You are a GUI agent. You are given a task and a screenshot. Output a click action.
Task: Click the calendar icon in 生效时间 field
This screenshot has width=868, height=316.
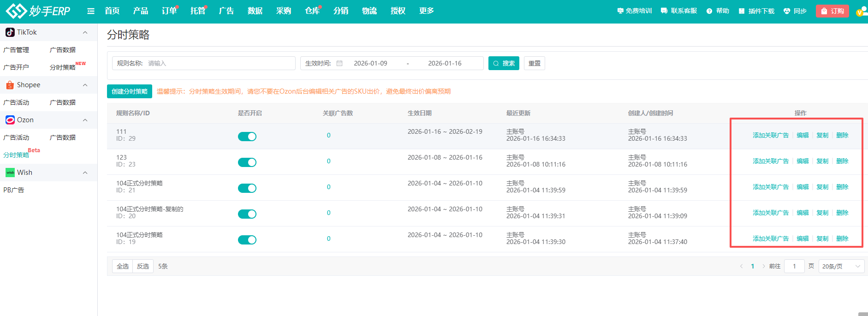click(339, 63)
